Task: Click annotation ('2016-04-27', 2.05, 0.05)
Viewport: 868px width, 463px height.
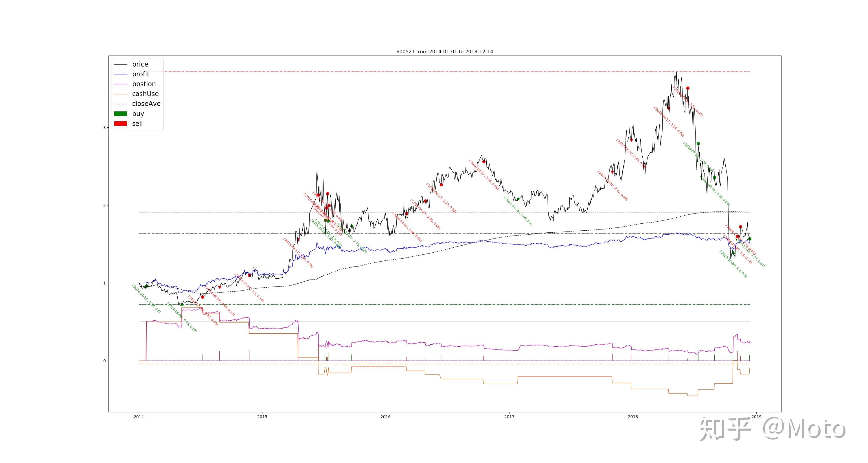Action: pos(425,214)
